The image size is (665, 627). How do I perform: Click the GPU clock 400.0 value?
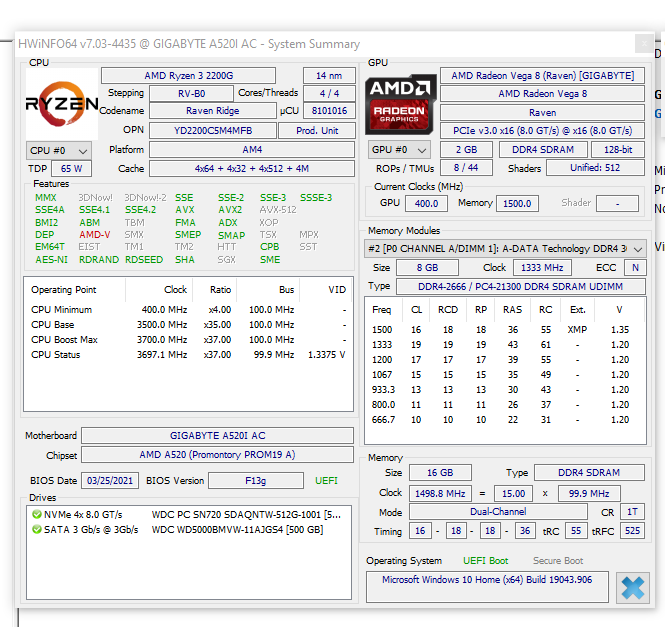point(426,204)
